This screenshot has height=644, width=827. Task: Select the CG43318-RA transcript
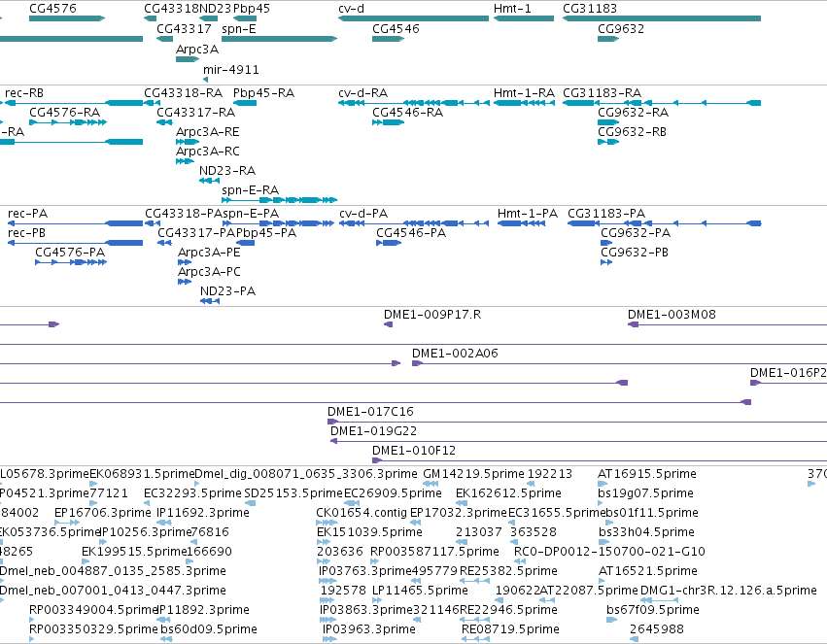tap(150, 103)
